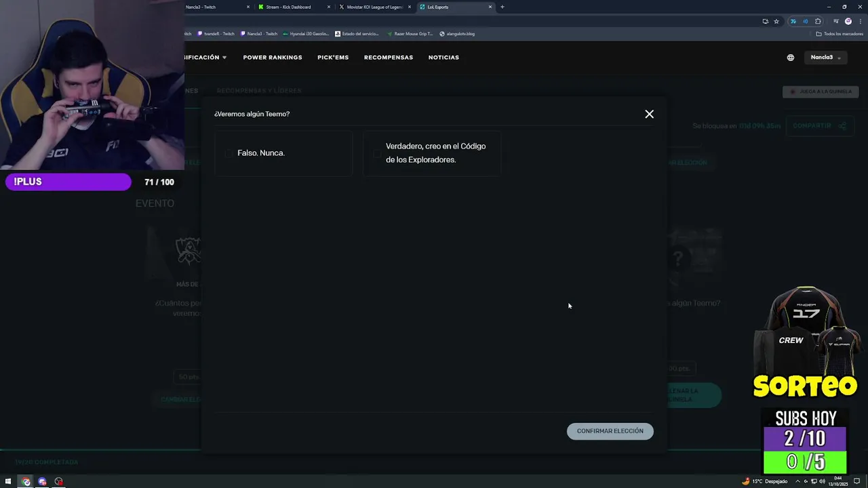
Task: Confirm the choice with Confirmar Elección
Action: (x=610, y=431)
